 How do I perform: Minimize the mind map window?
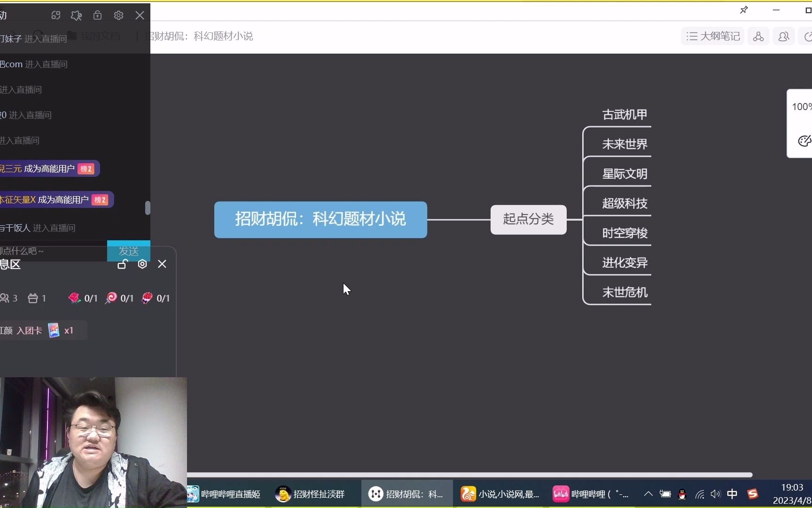pyautogui.click(x=776, y=10)
